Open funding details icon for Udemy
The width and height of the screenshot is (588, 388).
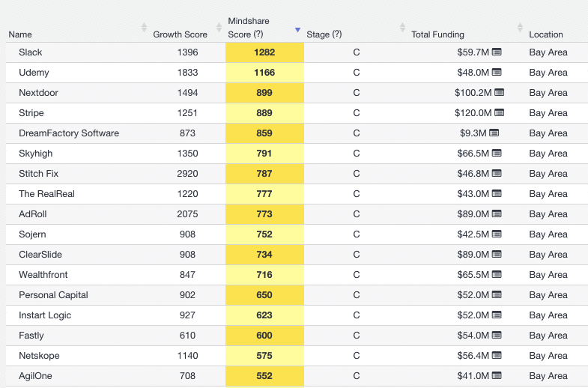[x=497, y=73]
